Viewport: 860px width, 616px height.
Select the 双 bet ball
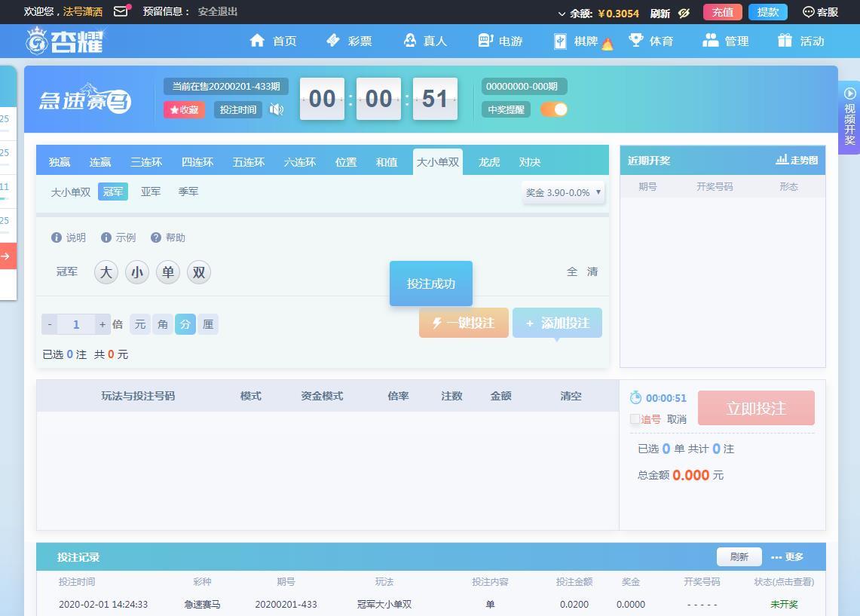[x=199, y=272]
